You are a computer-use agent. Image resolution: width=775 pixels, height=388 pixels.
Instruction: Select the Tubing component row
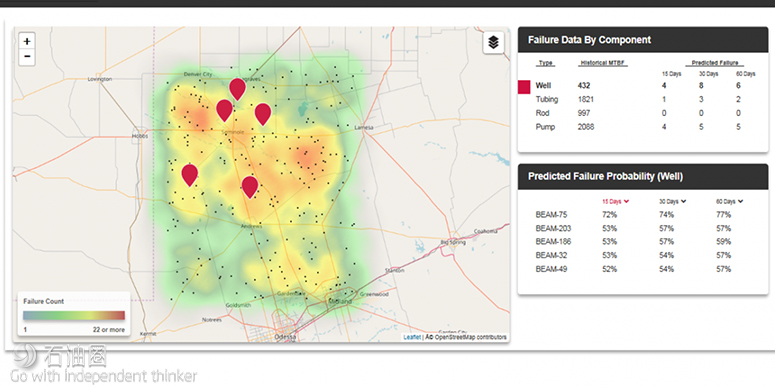(643, 99)
